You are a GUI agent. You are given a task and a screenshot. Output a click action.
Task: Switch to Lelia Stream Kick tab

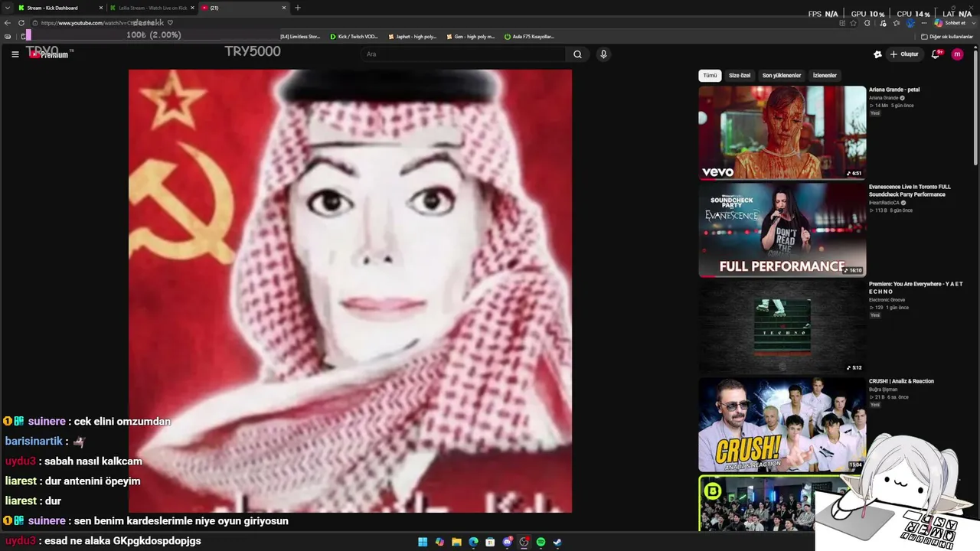[x=152, y=8]
